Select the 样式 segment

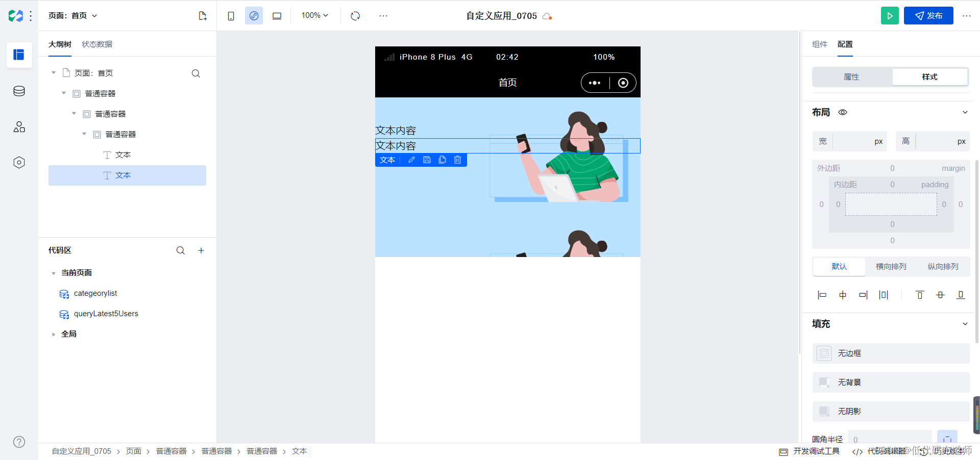click(x=929, y=77)
